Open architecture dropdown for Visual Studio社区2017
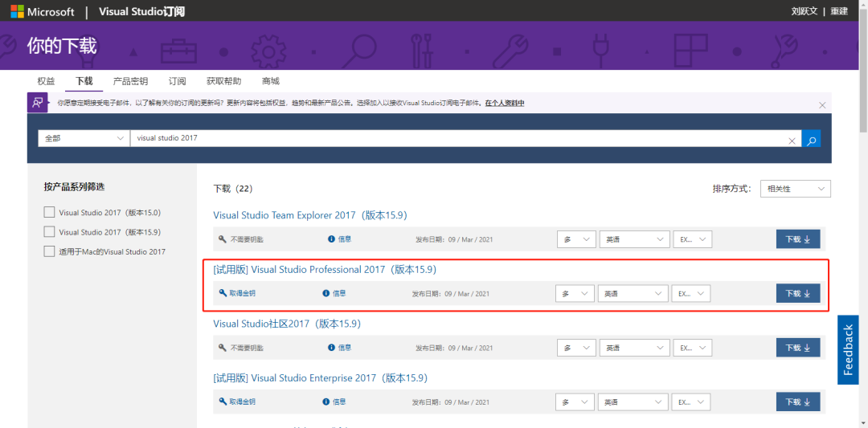 coord(576,348)
